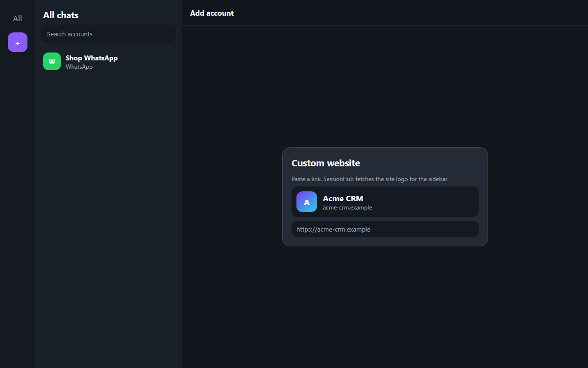Click the https://acme-crm.example URL field
Viewport: 588px width, 368px height.
385,229
